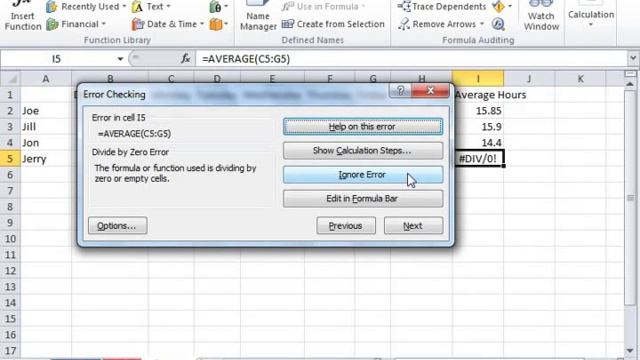This screenshot has height=360, width=640.
Task: Click Create from Selection
Action: pos(333,24)
